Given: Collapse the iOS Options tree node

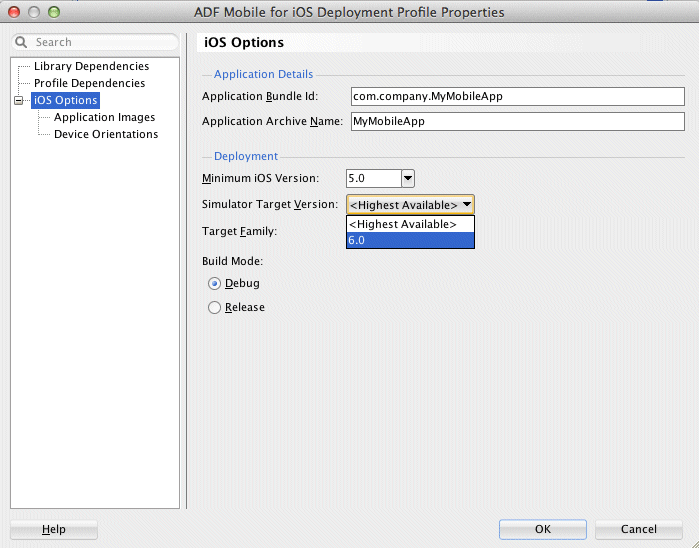Looking at the screenshot, I should [19, 100].
